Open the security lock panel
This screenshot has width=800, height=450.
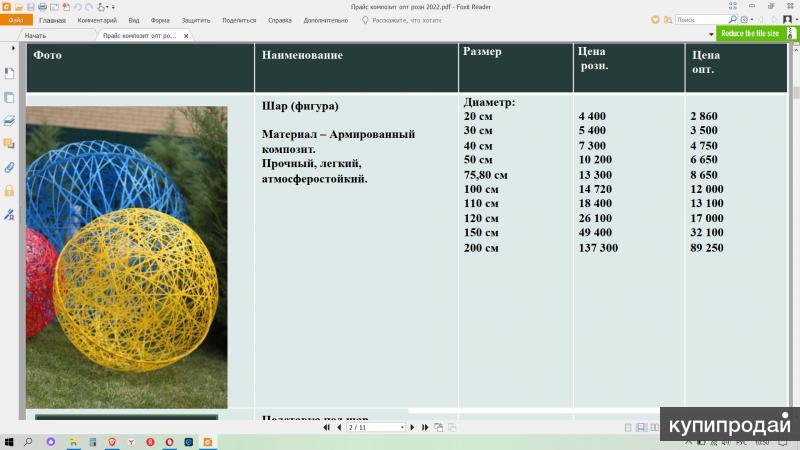[x=9, y=191]
